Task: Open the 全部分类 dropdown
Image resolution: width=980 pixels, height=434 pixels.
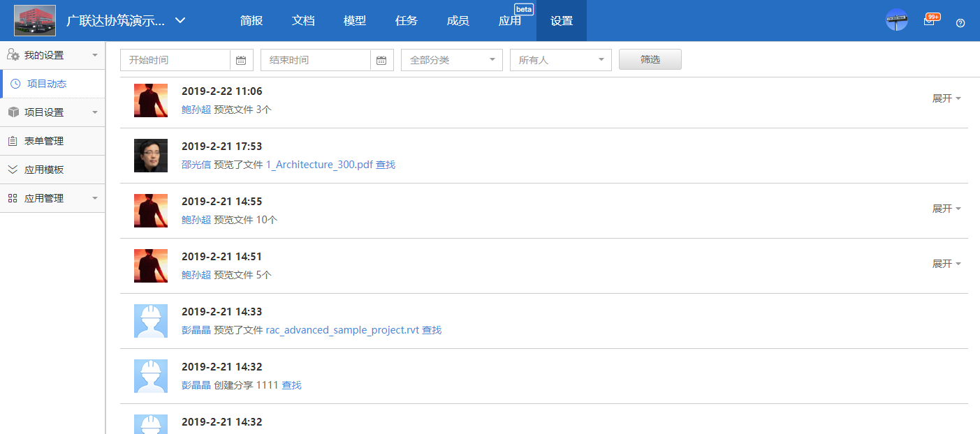Action: 451,60
